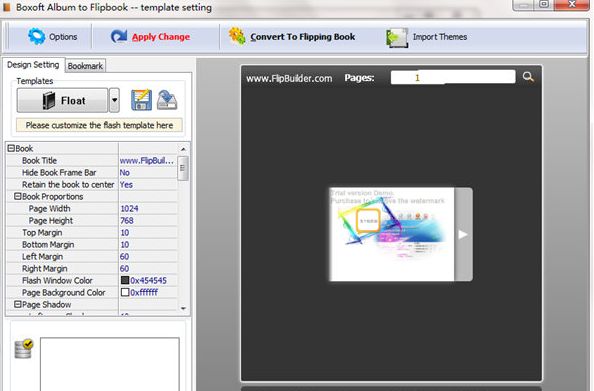Click the Pages number input field

click(453, 77)
